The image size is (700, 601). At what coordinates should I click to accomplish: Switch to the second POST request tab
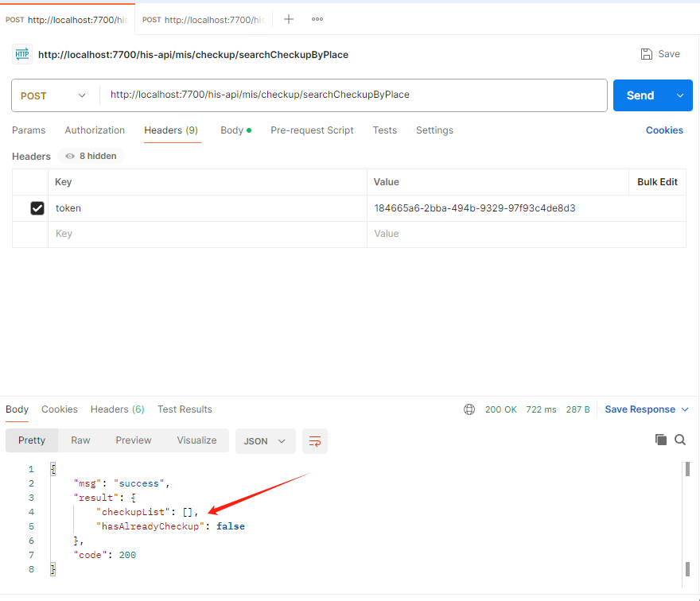click(x=204, y=20)
